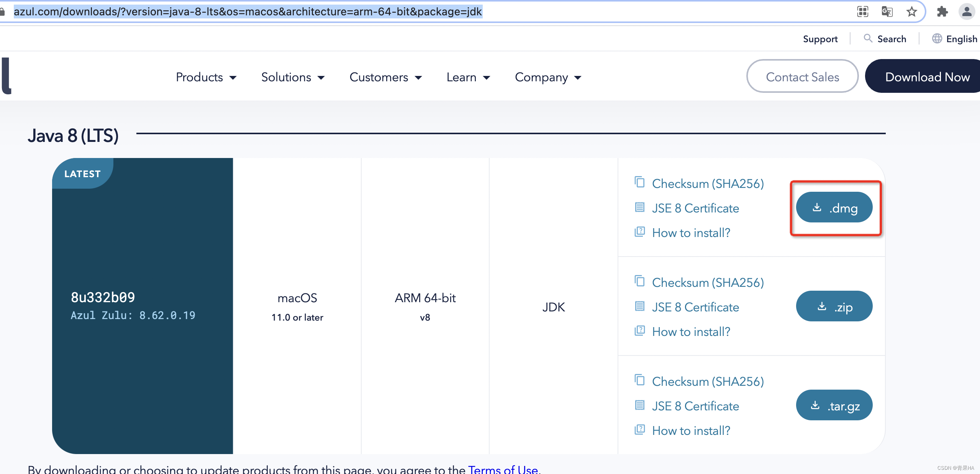The height and width of the screenshot is (474, 980).
Task: Click the bookmark star icon in address bar
Action: click(911, 12)
